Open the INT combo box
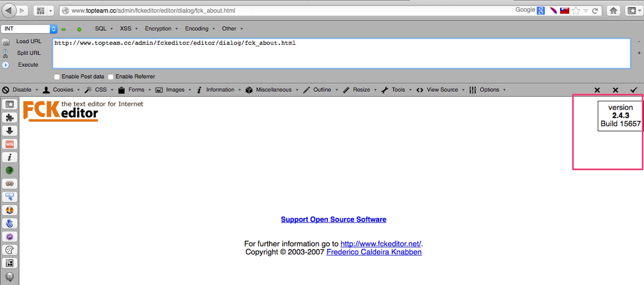The image size is (644, 285). (29, 29)
